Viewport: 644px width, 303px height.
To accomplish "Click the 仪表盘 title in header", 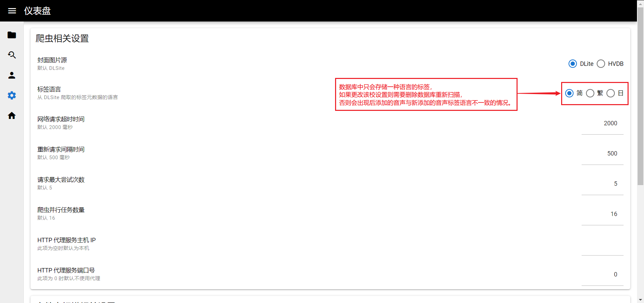I will point(37,11).
